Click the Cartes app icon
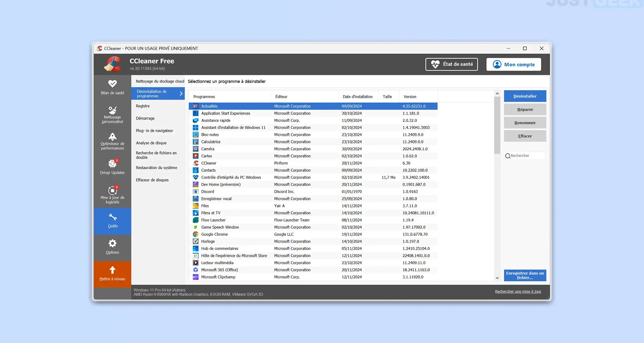Screen dimensions: 644x343 click(196, 156)
